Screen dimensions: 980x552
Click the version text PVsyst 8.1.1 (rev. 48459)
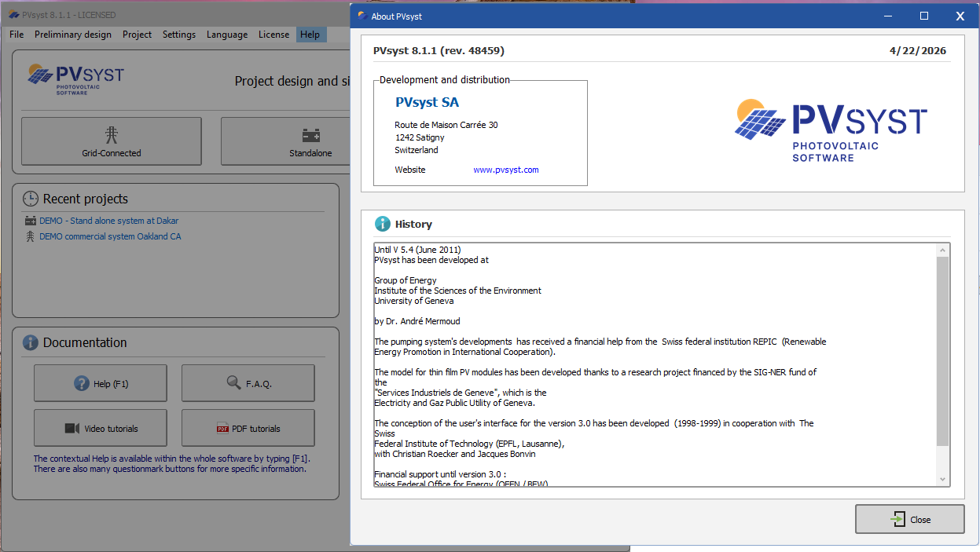pos(439,51)
